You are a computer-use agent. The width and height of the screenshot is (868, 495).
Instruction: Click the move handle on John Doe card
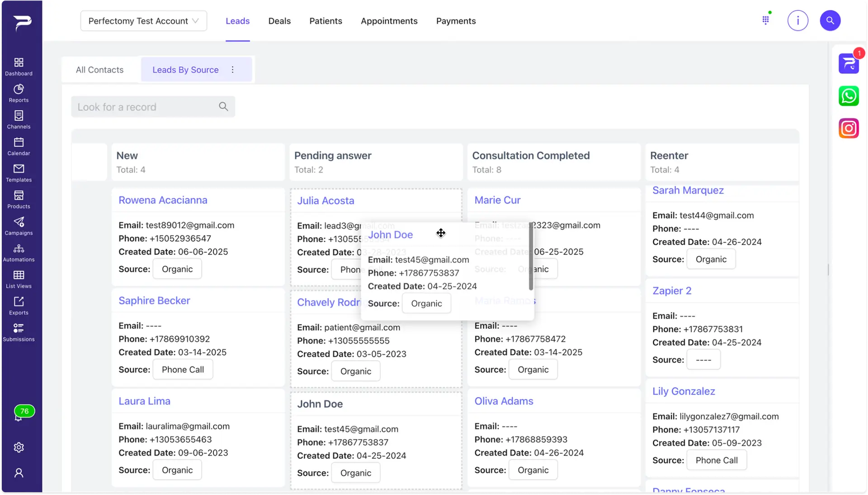click(x=441, y=233)
